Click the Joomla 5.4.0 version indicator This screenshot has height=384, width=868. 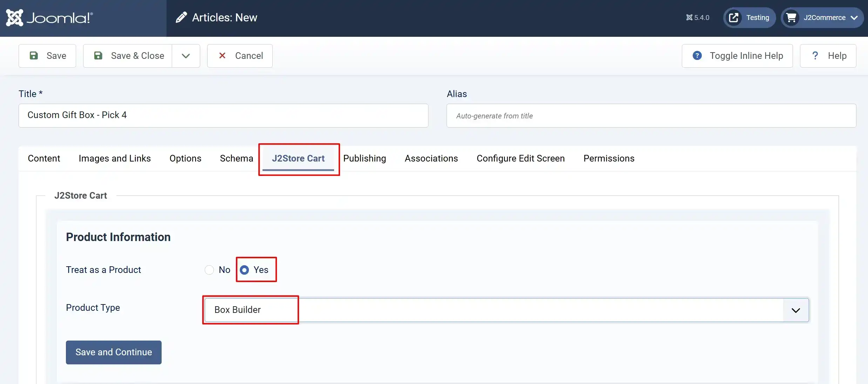698,18
